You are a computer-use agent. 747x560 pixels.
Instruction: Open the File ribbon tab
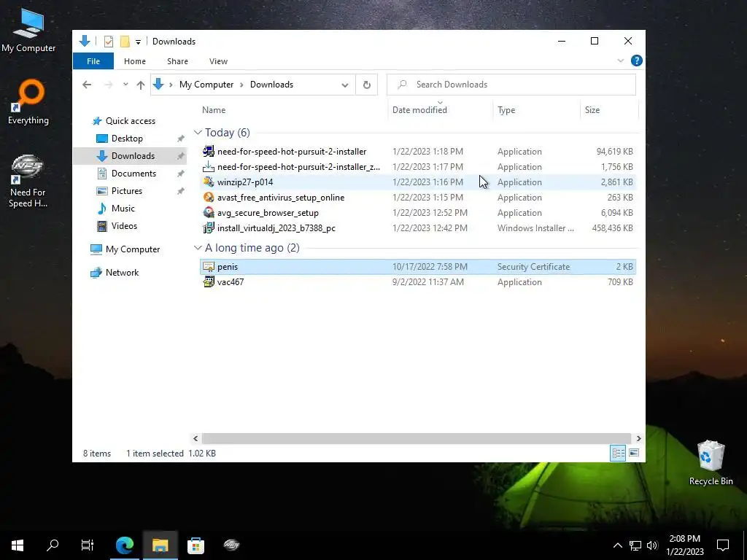pyautogui.click(x=93, y=61)
